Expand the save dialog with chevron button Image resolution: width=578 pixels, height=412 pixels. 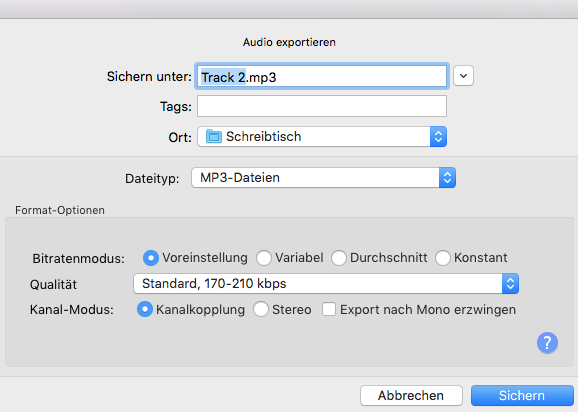pos(463,76)
